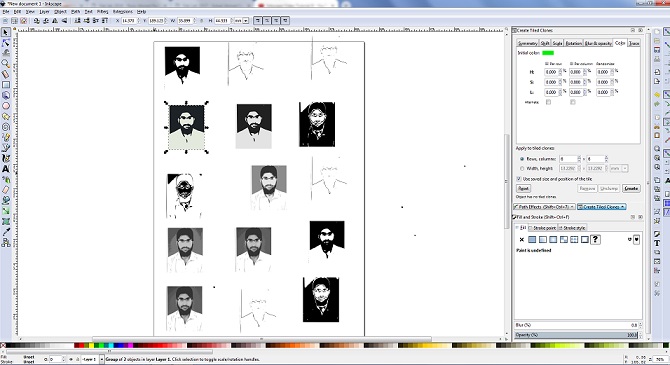The width and height of the screenshot is (670, 365).
Task: Switch to the Blur & opacity tab
Action: pos(598,43)
